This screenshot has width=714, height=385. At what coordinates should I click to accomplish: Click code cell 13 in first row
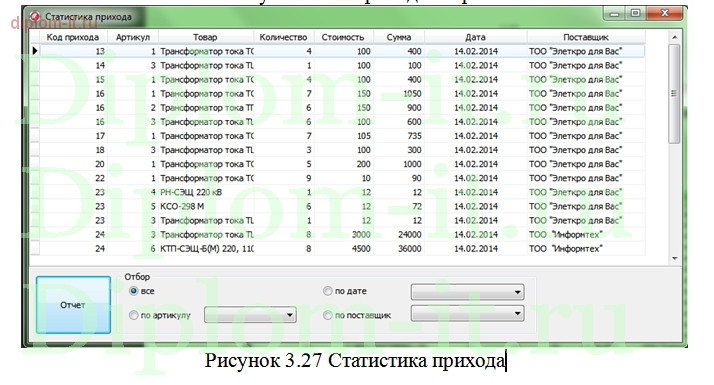point(73,51)
